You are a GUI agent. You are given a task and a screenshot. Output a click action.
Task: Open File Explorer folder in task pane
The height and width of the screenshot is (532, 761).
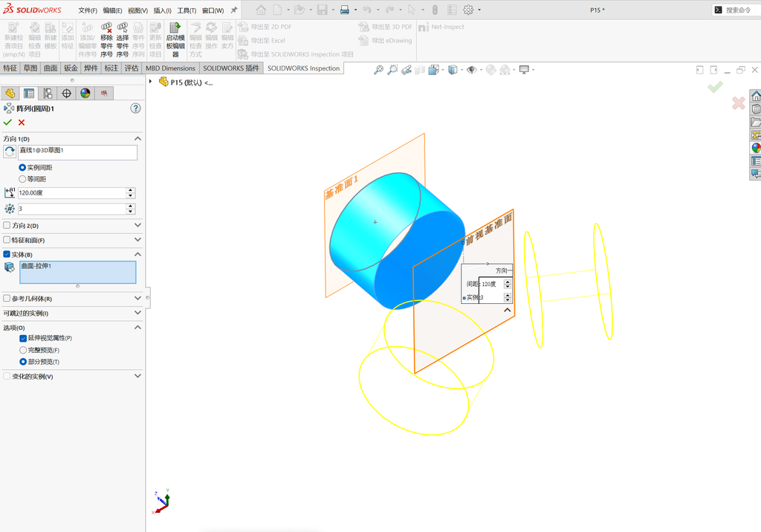click(756, 123)
